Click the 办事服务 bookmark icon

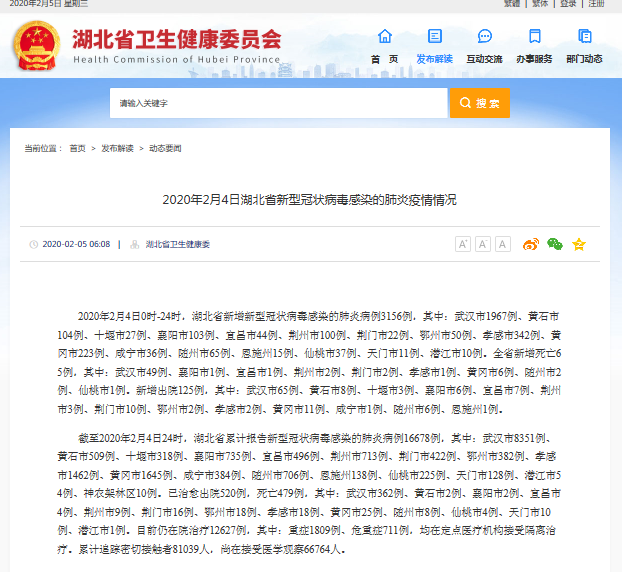point(534,37)
